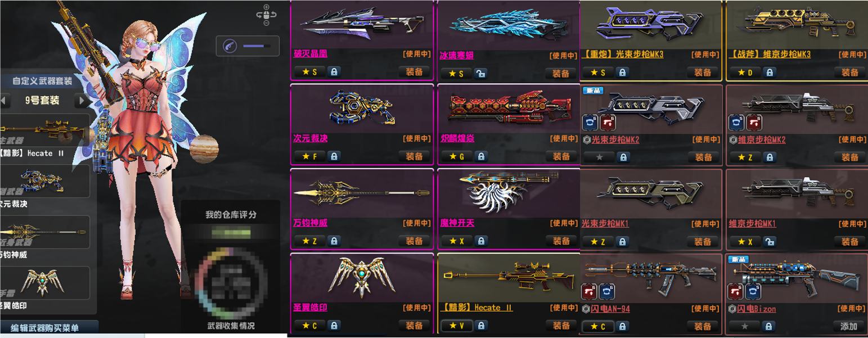Go to the previous weapon set arrow
The image size is (868, 338).
point(4,101)
